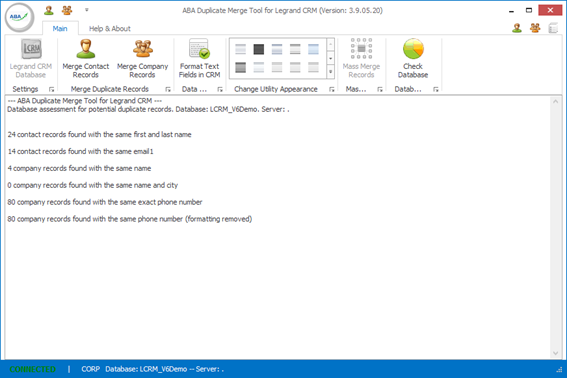Click the window resize grip in status bar
Image resolution: width=567 pixels, height=378 pixels.
point(559,370)
